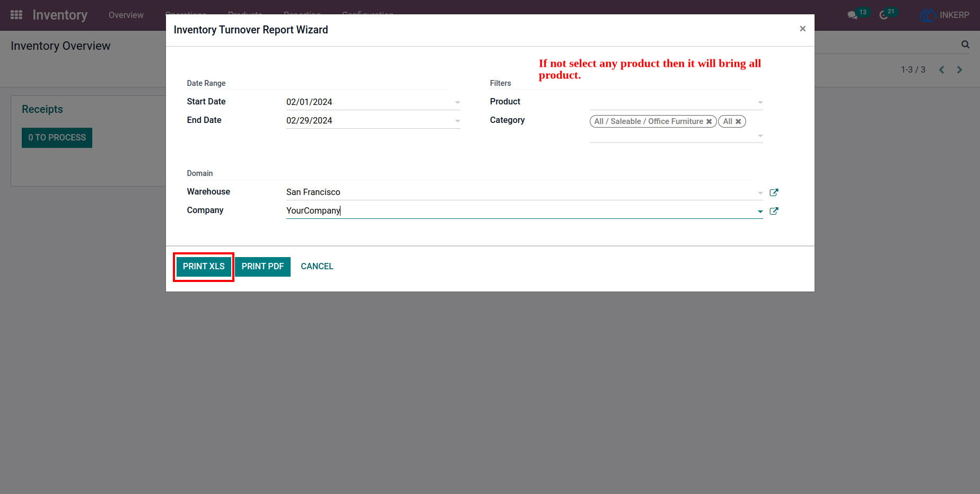Go to previous page arrow
Viewport: 980px width, 494px height.
[941, 69]
